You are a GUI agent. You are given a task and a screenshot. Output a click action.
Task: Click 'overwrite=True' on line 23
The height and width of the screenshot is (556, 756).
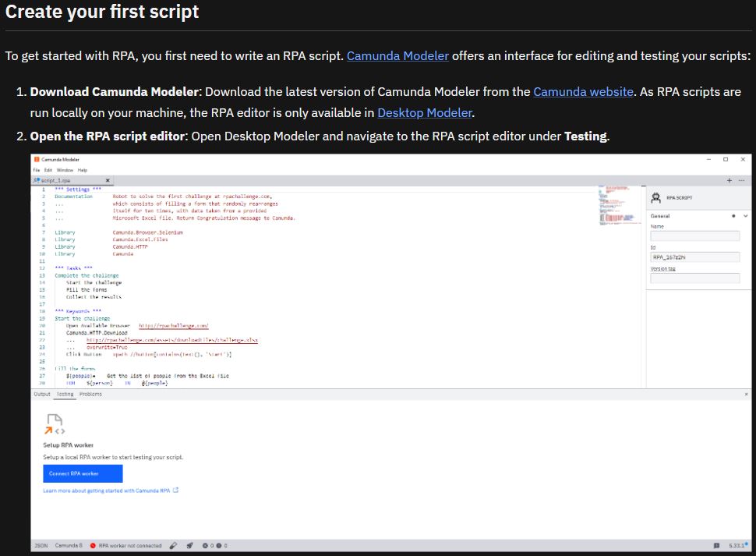coord(107,347)
